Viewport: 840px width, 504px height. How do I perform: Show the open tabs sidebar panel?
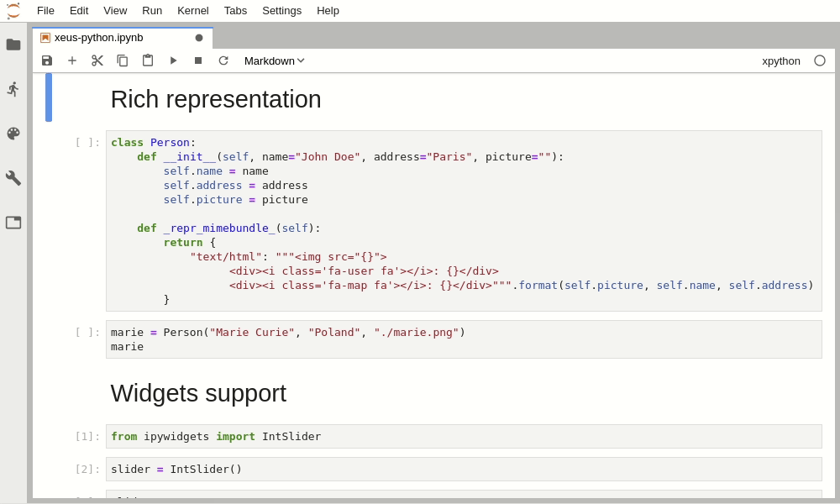[13, 223]
